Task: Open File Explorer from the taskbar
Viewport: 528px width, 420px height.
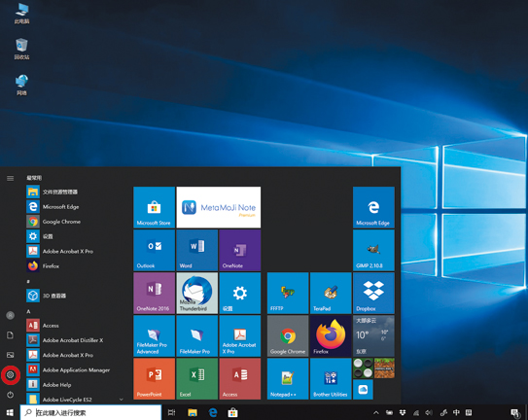Action: click(193, 412)
